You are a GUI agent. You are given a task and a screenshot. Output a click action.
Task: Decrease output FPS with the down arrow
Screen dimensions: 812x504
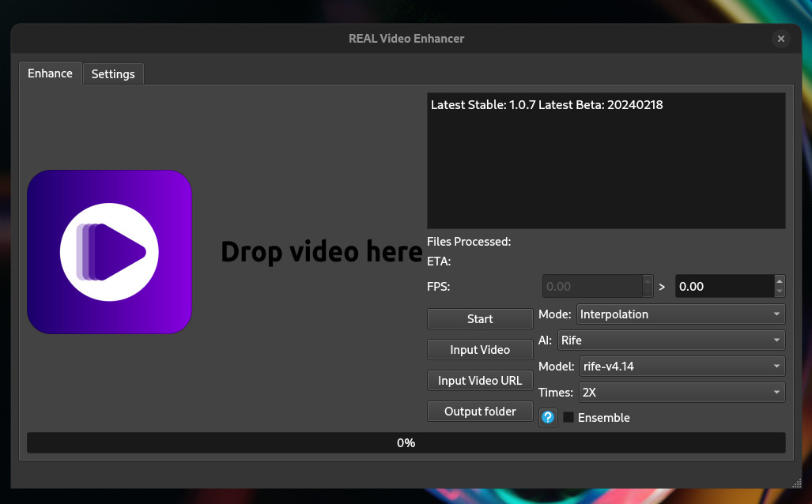pyautogui.click(x=780, y=291)
